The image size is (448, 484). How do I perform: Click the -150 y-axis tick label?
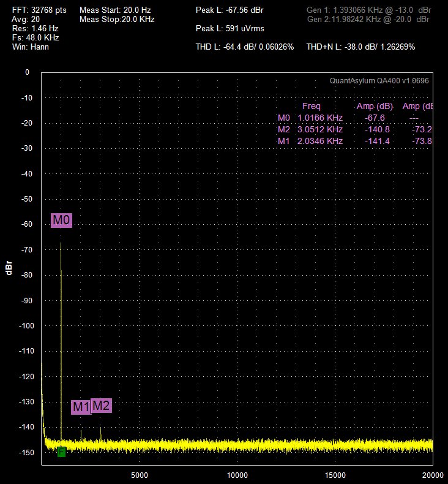27,453
